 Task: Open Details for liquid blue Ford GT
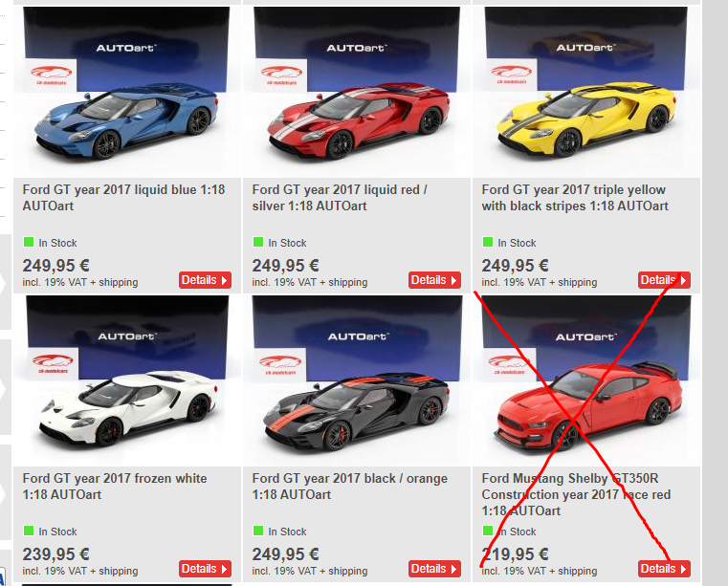point(205,280)
